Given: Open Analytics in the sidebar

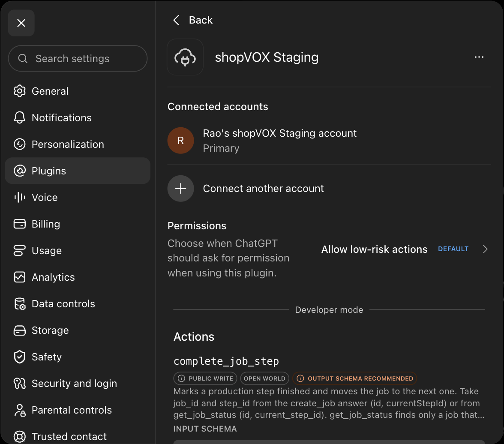Looking at the screenshot, I should point(78,277).
